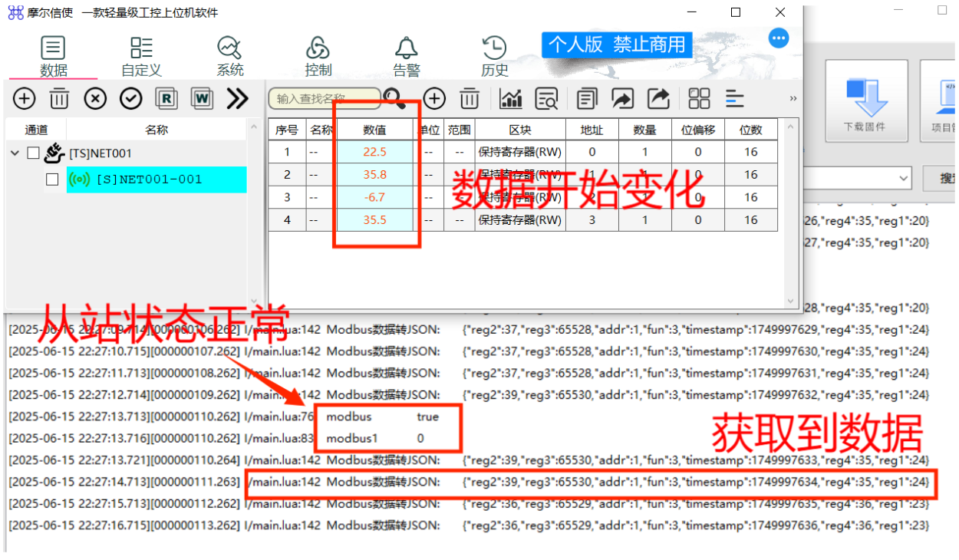Click the 区块 column header
The image size is (959, 560).
[x=520, y=130]
